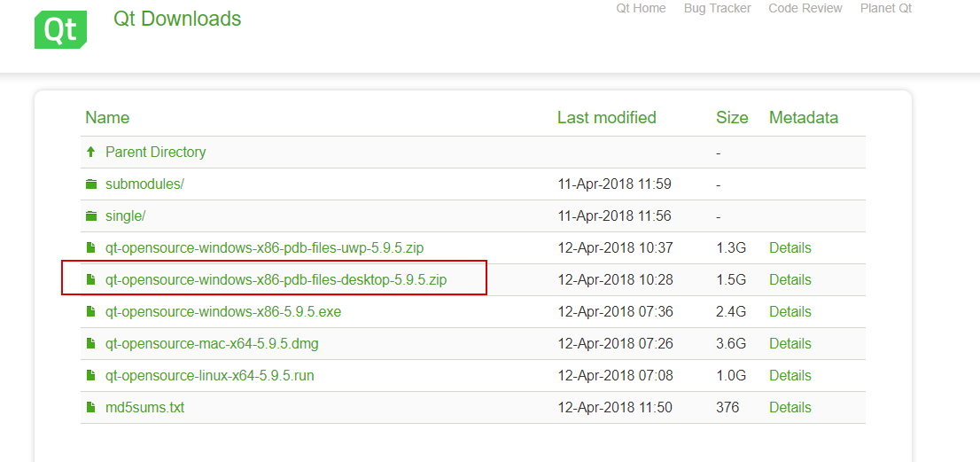Open the submodules/ folder
The image size is (980, 462).
[144, 184]
